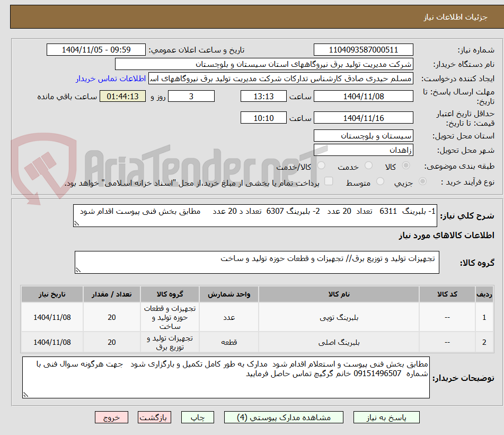504x435 pixels.
Task: Click the deadline time field 13:13
Action: (263, 96)
